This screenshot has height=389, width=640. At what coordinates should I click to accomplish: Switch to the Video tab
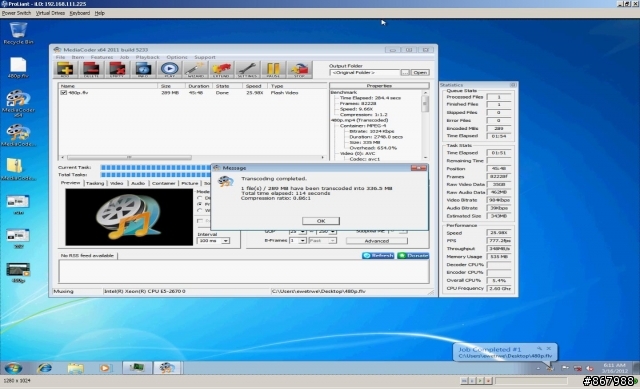(116, 183)
